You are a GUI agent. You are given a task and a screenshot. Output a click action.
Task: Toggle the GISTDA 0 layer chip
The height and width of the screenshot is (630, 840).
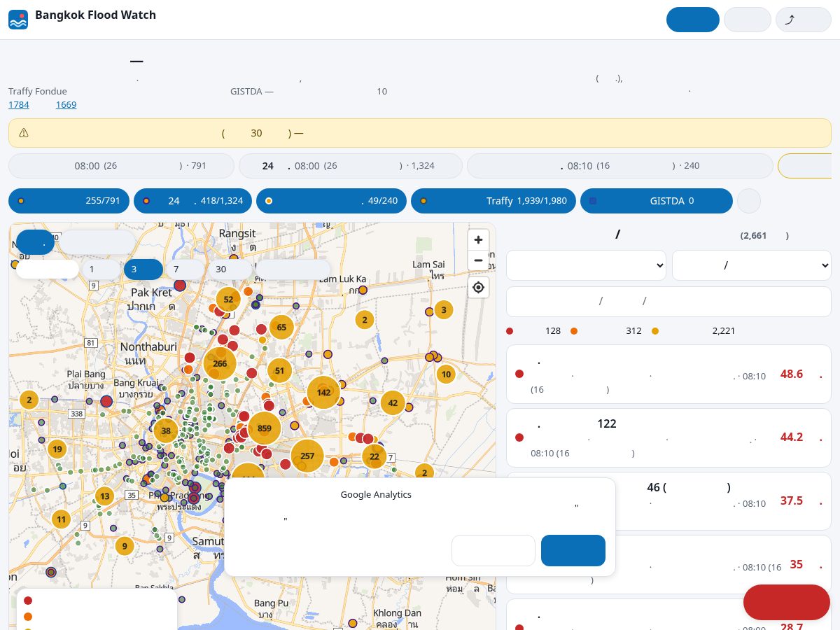coord(657,201)
